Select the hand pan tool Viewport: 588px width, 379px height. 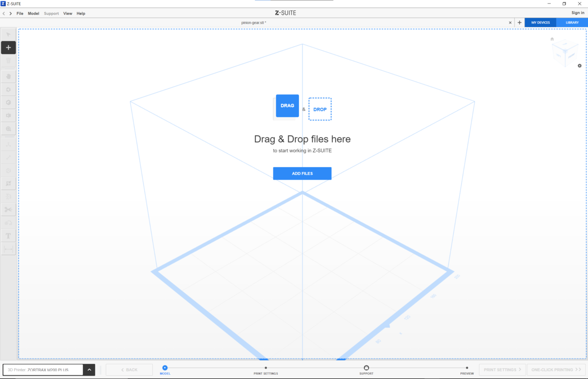coord(8,77)
